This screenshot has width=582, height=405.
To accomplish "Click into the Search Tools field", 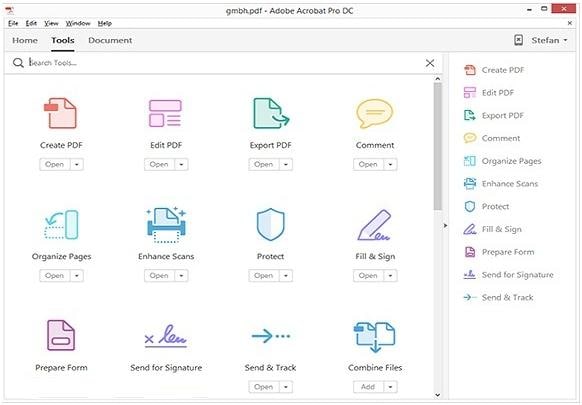I will click(x=223, y=63).
